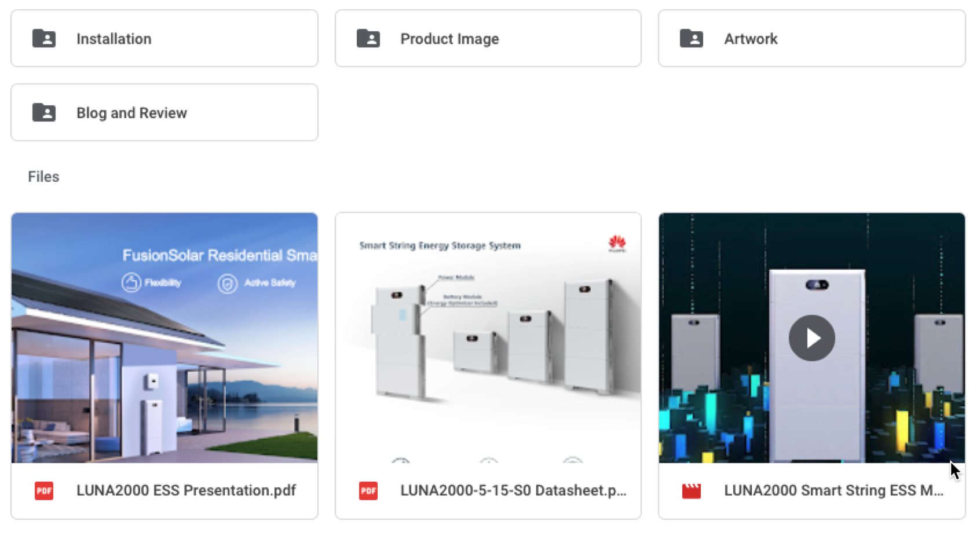This screenshot has height=536, width=980.
Task: Open the Artwork shared folder
Action: (812, 38)
